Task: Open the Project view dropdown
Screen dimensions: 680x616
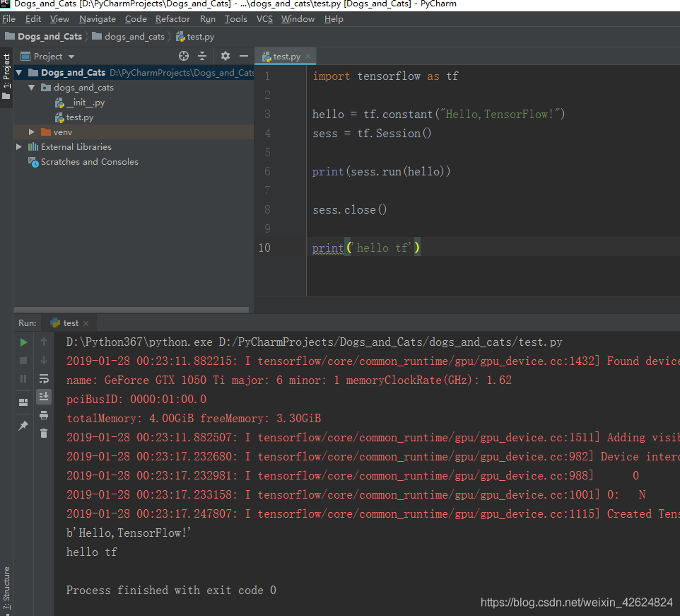Action: pos(71,57)
